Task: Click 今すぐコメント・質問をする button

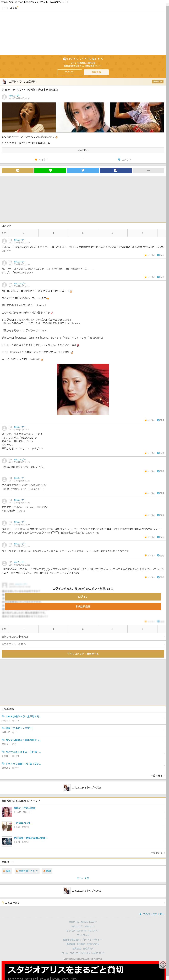Action: point(83,654)
